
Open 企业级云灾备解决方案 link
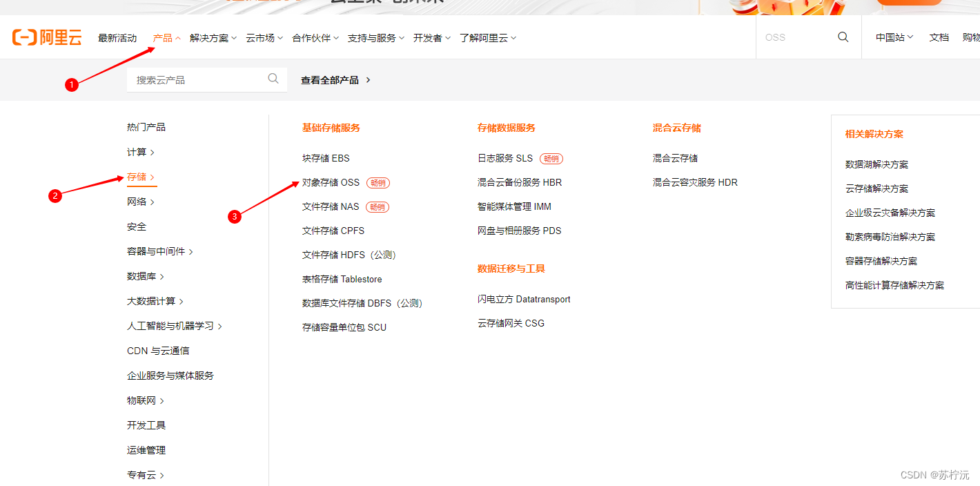click(x=890, y=213)
